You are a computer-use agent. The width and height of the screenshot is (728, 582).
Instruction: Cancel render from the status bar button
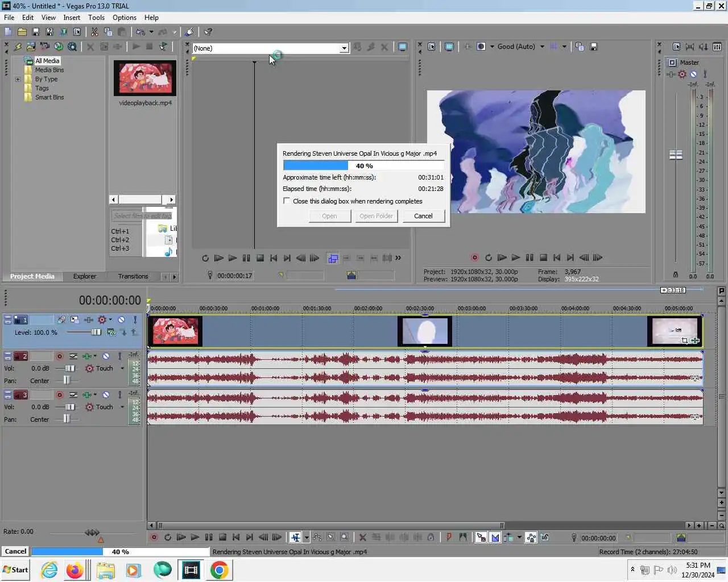[x=15, y=551]
